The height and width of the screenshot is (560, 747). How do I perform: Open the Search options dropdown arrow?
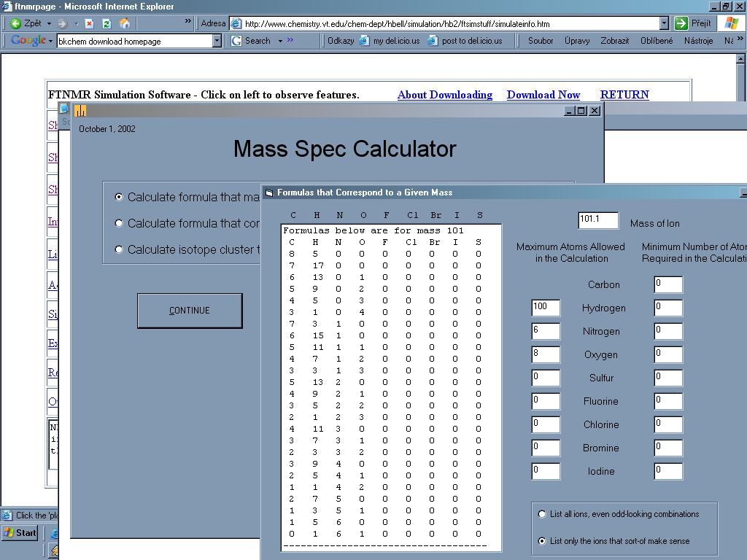pyautogui.click(x=280, y=41)
